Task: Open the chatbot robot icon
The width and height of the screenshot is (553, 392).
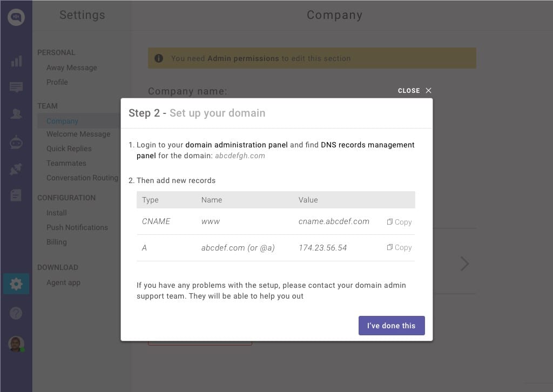Action: [16, 142]
